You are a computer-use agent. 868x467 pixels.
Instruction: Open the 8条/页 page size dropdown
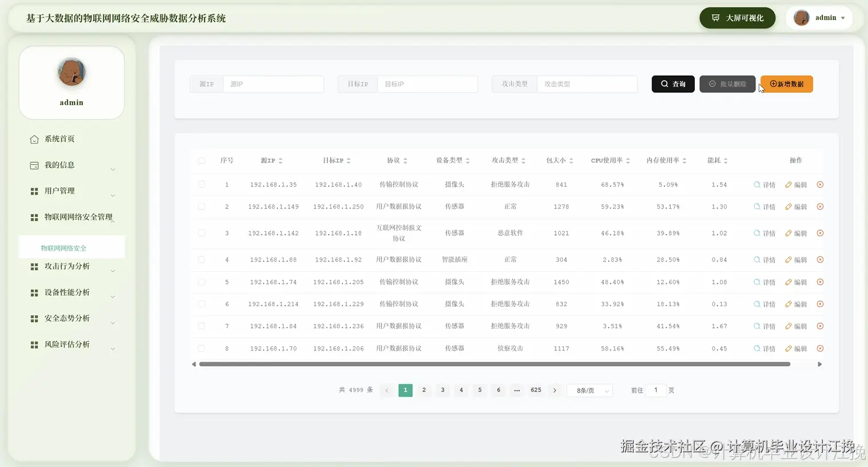point(590,391)
